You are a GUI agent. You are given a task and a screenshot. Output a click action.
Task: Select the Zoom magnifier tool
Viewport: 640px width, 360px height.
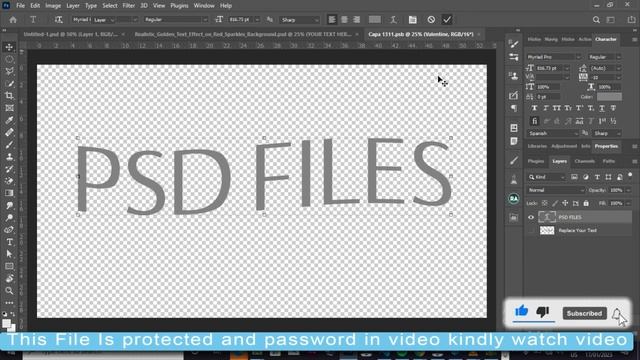tap(9, 291)
